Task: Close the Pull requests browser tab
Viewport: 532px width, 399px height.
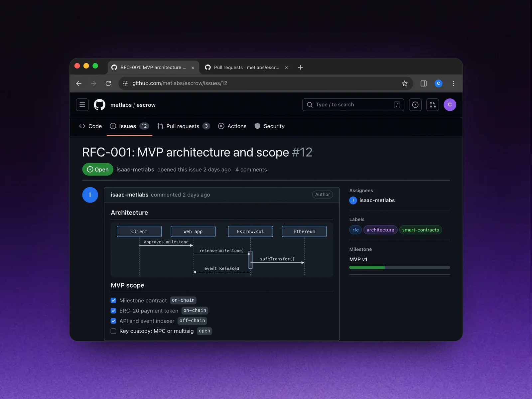Action: pyautogui.click(x=286, y=67)
